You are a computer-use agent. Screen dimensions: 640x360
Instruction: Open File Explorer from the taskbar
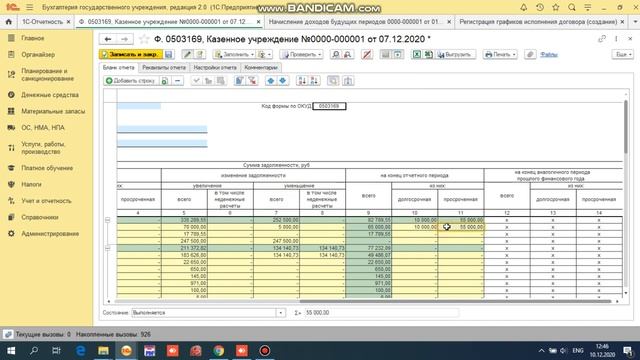point(103,351)
